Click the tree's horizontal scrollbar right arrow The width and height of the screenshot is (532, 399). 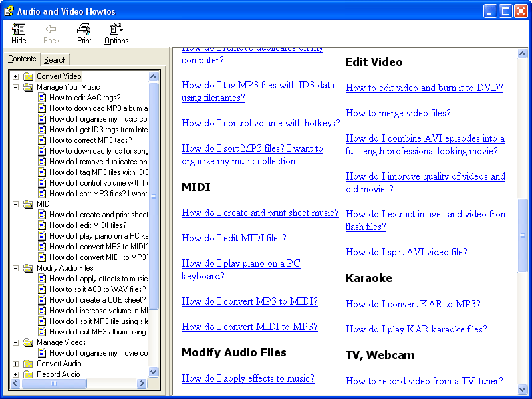click(x=142, y=384)
